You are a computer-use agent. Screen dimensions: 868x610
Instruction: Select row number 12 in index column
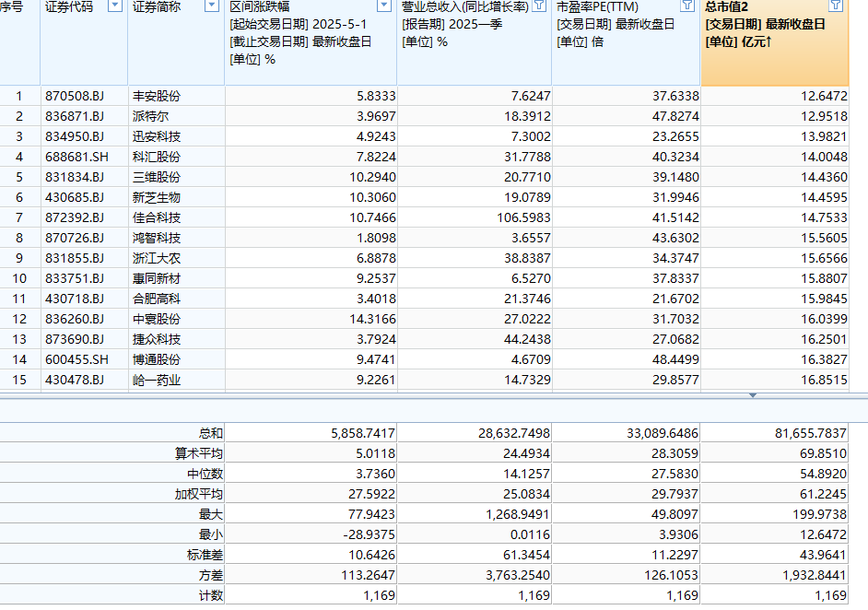pos(19,320)
